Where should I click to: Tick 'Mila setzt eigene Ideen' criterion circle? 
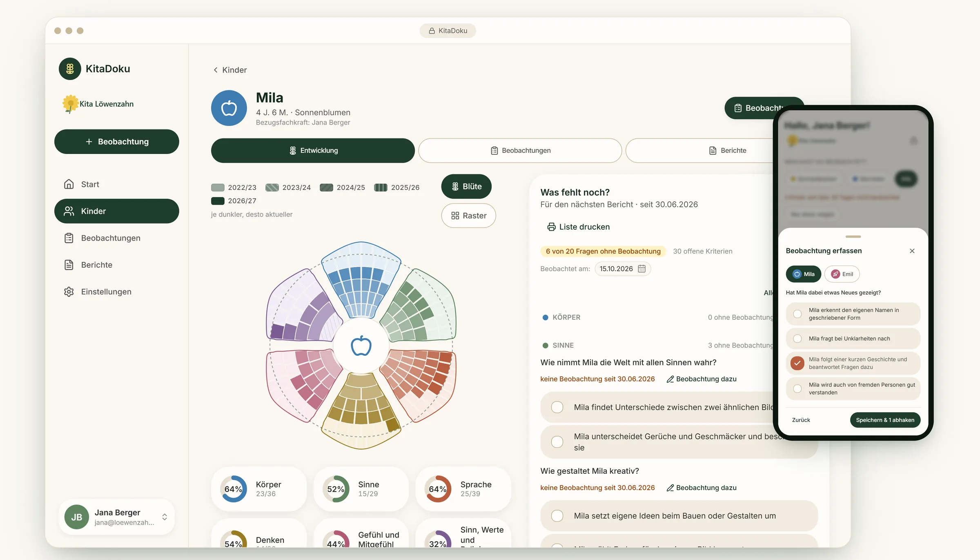click(557, 516)
